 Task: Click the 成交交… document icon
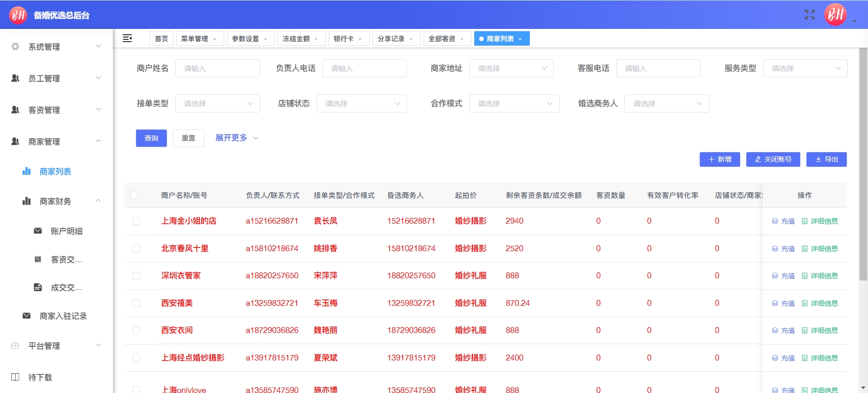pyautogui.click(x=38, y=287)
